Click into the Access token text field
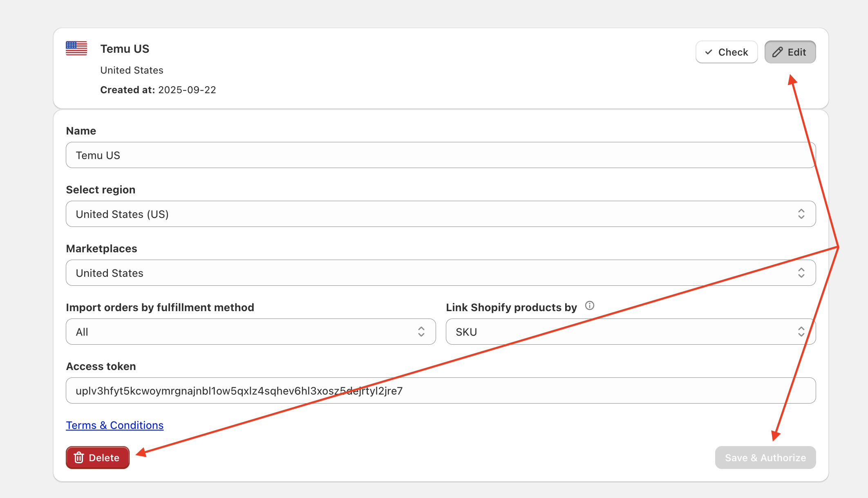The height and width of the screenshot is (498, 868). (441, 390)
